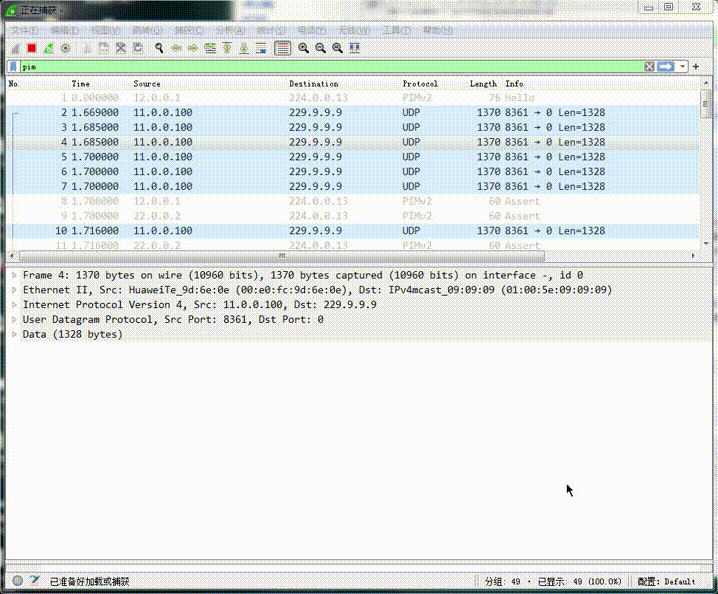Toggle auto-scroll to last packet during capture

coord(262,48)
